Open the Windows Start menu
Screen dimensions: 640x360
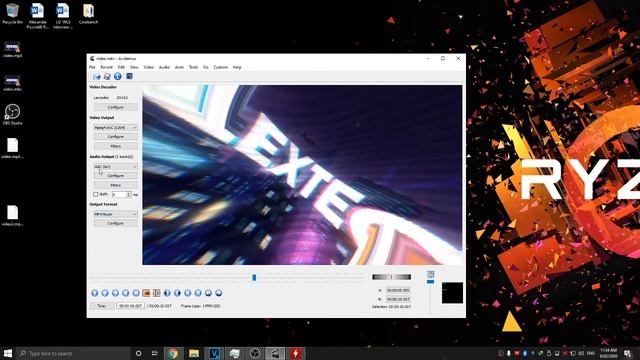click(8, 353)
